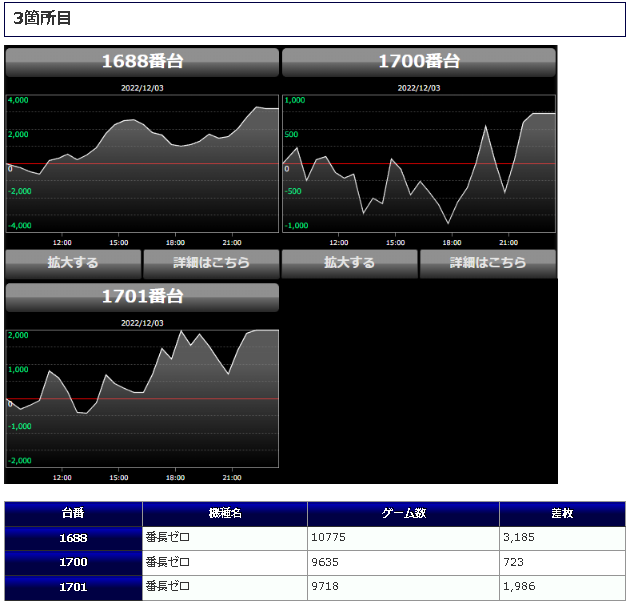Click the ゲーム数 column header
Image resolution: width=630 pixels, height=604 pixels.
coord(403,513)
